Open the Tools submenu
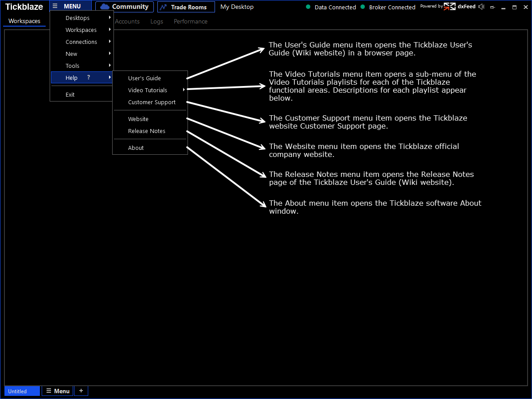Image resolution: width=532 pixels, height=399 pixels. pos(82,66)
